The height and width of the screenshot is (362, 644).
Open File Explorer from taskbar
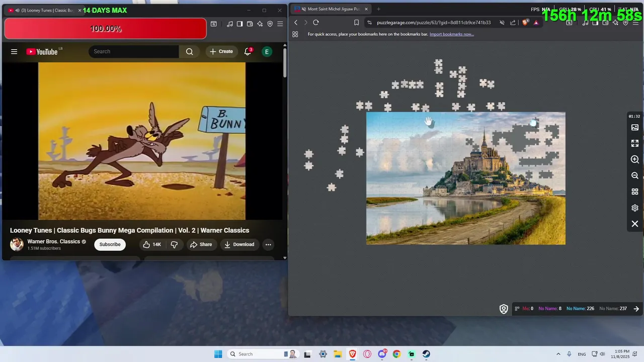click(x=338, y=354)
